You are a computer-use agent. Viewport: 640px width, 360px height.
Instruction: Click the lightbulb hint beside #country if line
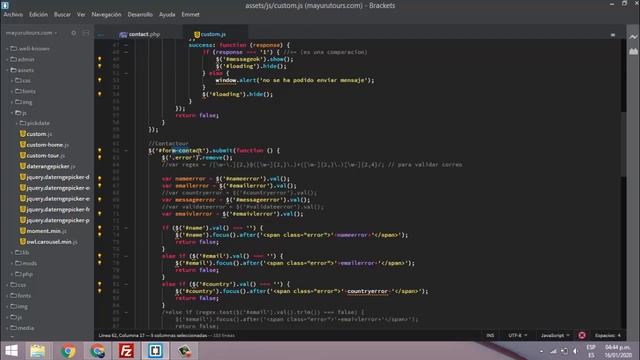click(x=100, y=284)
